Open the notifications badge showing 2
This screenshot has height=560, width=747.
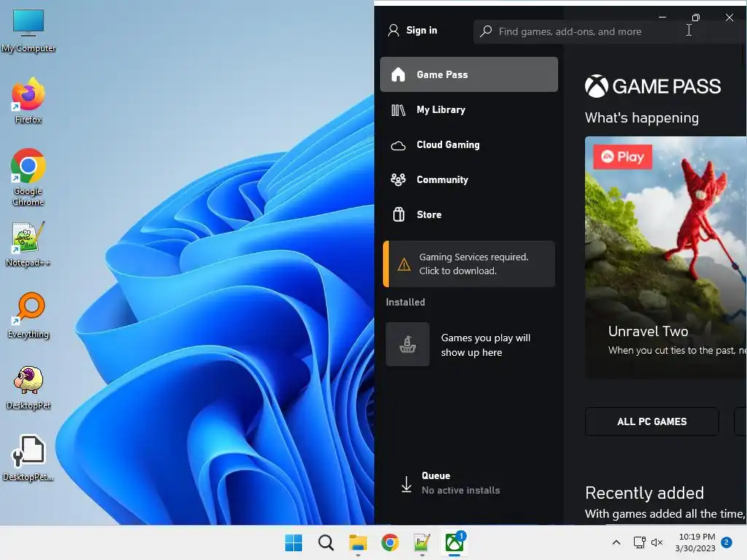pyautogui.click(x=727, y=542)
